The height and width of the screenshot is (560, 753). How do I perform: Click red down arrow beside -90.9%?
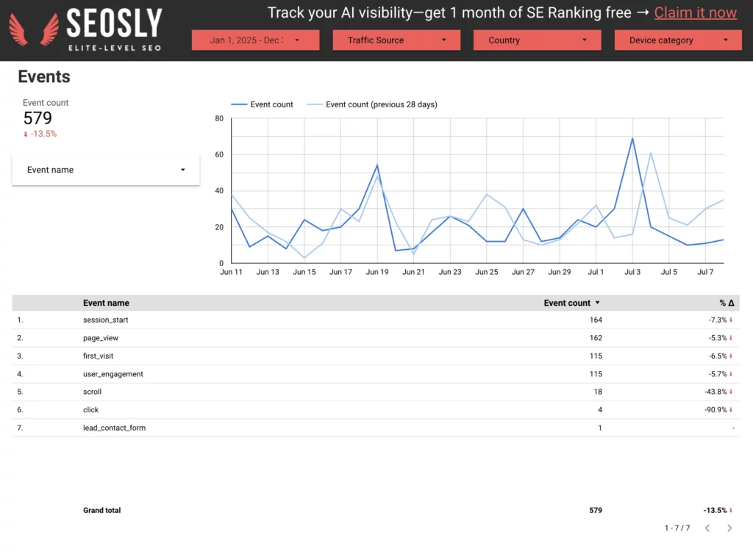(x=731, y=410)
